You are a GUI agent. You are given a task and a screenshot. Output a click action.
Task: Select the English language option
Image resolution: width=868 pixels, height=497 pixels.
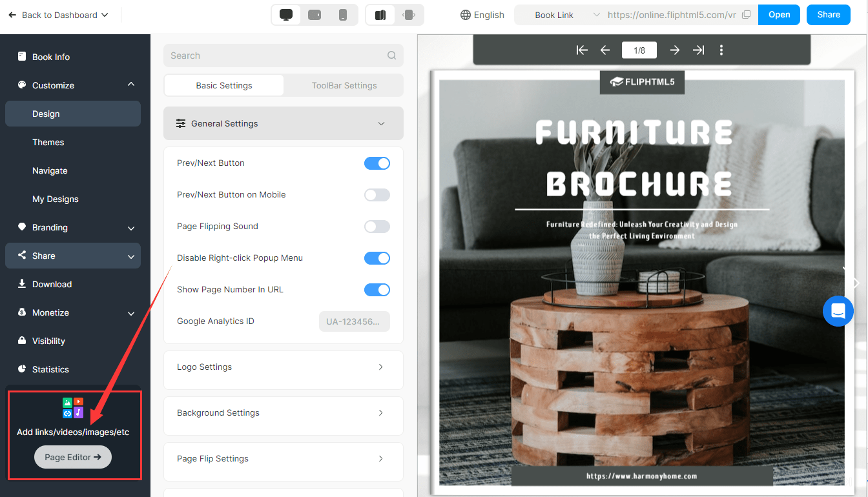489,15
